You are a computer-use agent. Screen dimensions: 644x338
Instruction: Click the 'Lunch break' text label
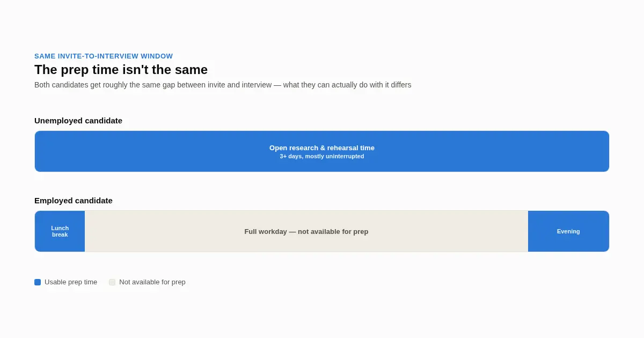(x=60, y=231)
